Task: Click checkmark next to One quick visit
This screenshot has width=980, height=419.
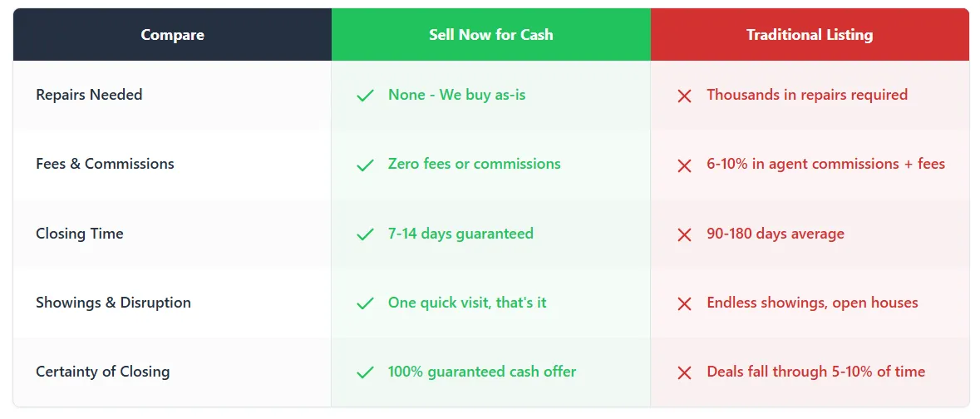Action: (365, 303)
